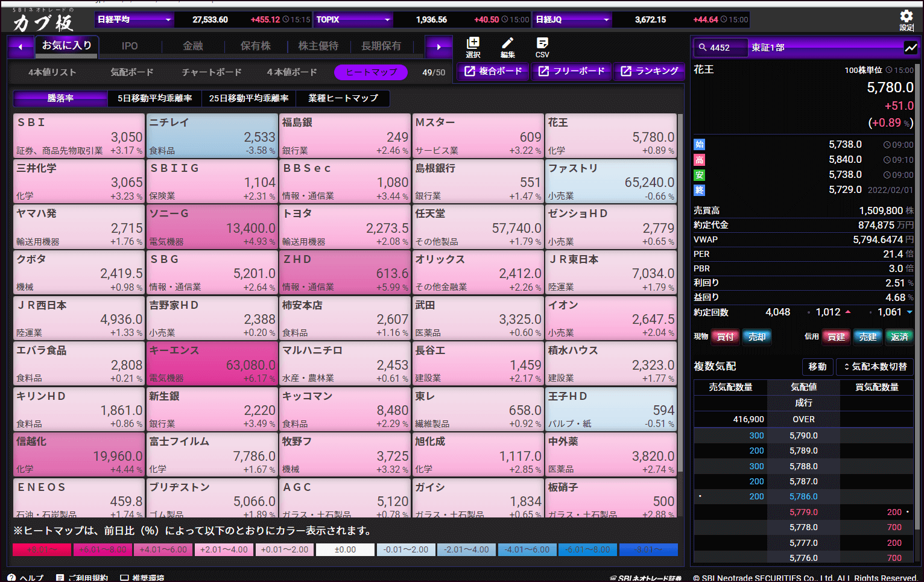Screen dimensions: 924x582
Task: Click the OVER row quantity 416,900
Action: pos(748,419)
